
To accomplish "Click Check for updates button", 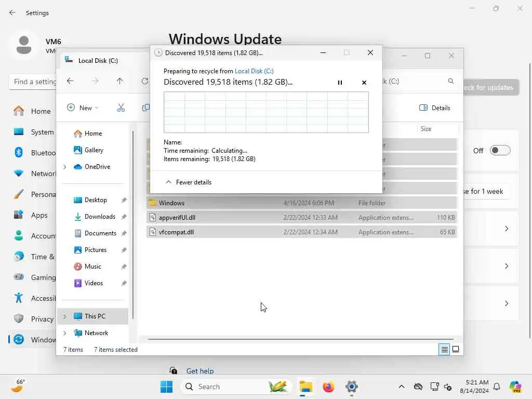I will coord(491,87).
